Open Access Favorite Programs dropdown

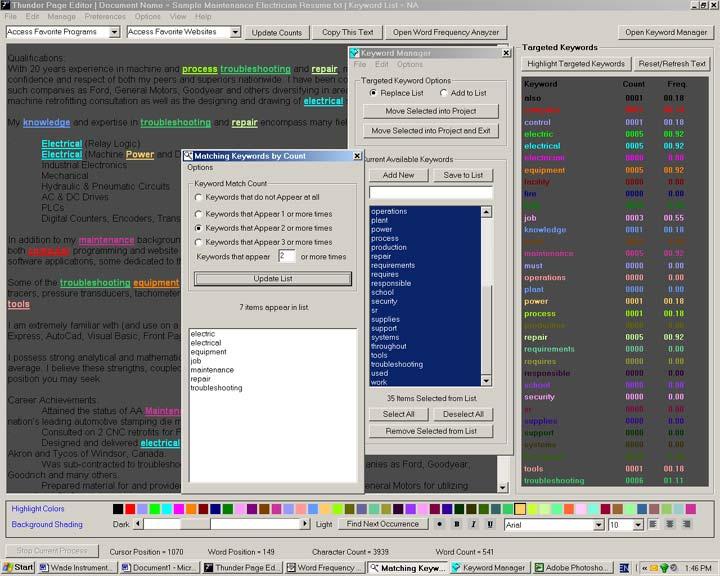click(x=114, y=32)
